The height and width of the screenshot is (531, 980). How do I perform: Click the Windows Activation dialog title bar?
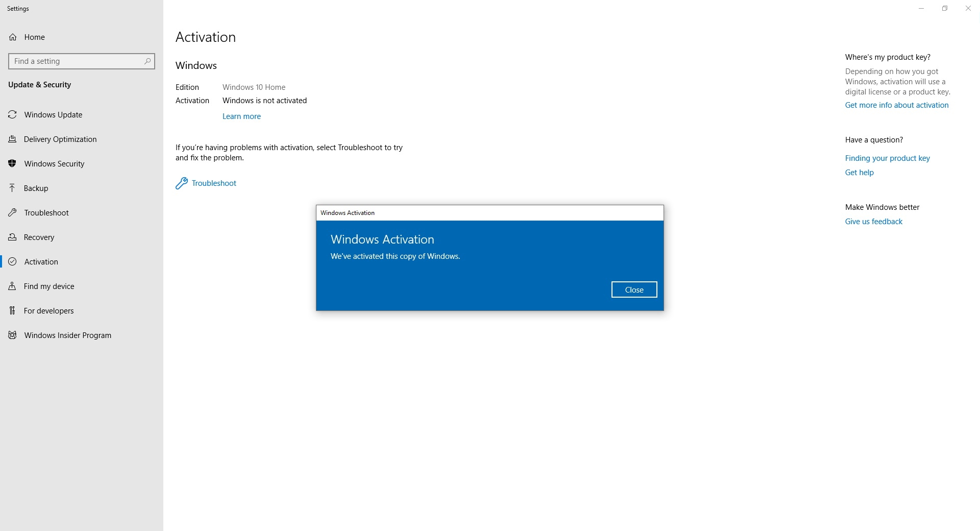tap(490, 213)
